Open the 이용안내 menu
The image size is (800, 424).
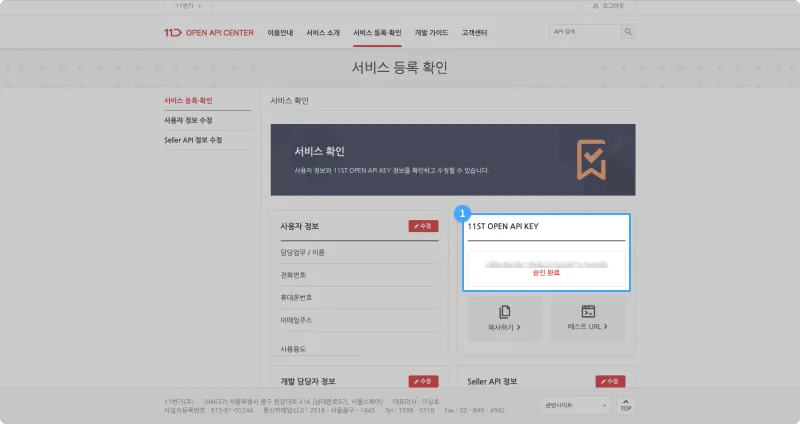point(280,33)
